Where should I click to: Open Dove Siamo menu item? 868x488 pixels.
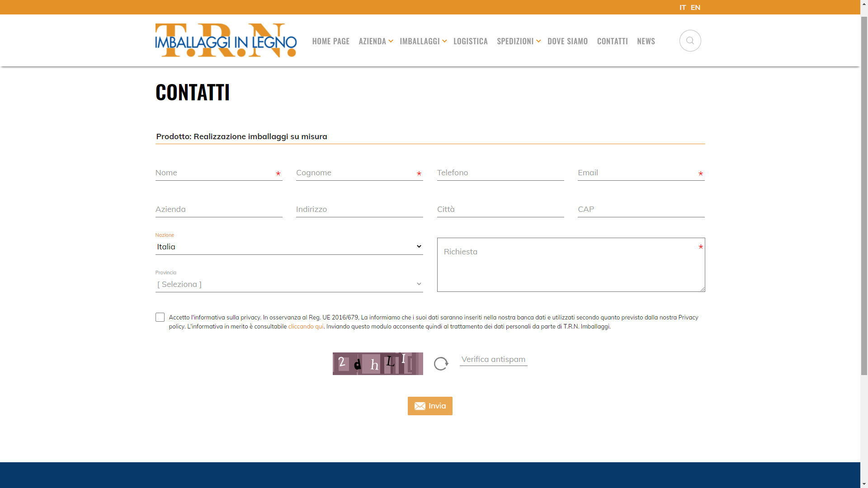[567, 41]
